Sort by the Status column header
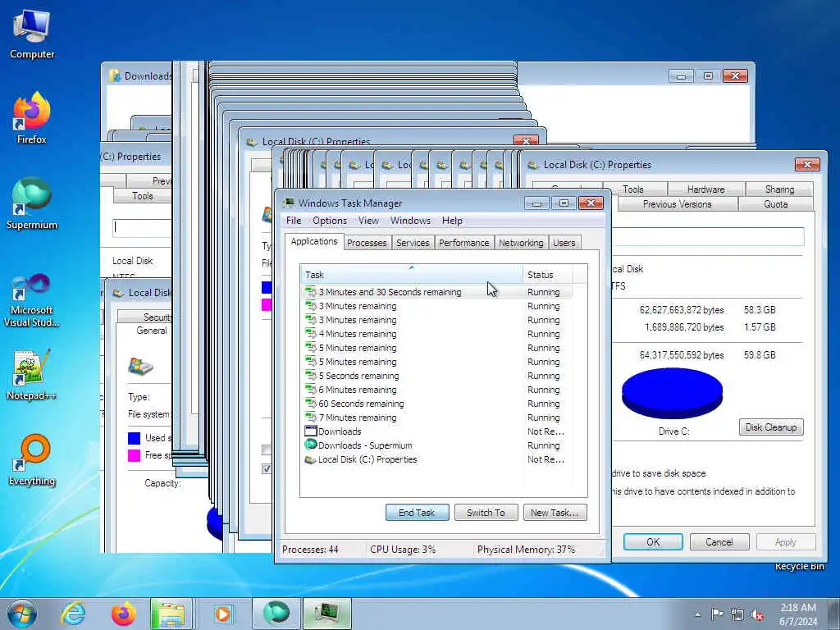The image size is (840, 630). 547,274
